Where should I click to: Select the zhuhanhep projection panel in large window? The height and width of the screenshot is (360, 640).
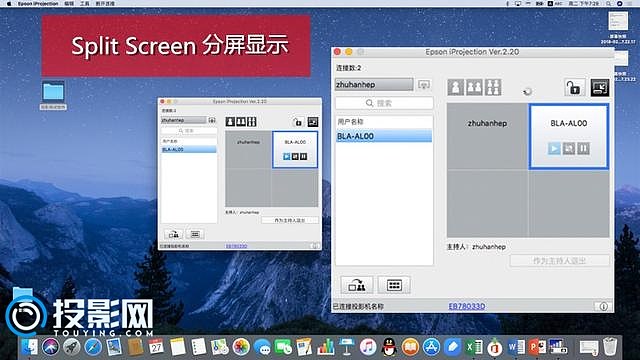coord(487,136)
